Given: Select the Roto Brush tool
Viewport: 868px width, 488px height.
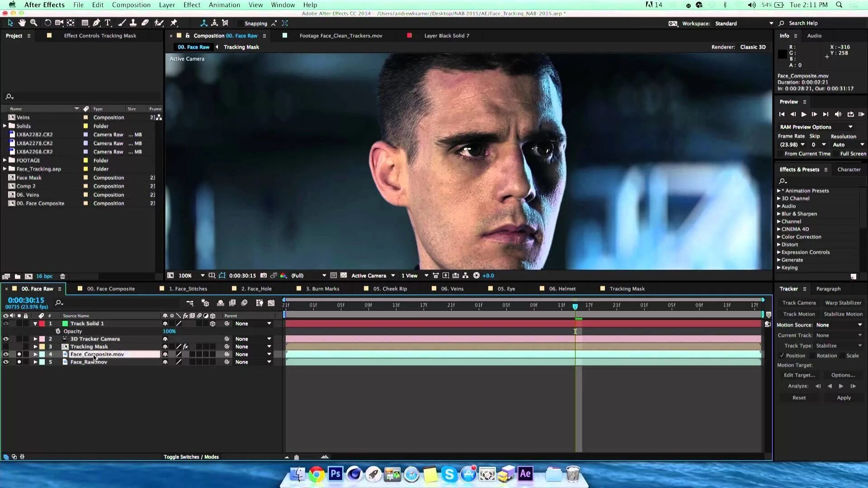Looking at the screenshot, I should [159, 23].
